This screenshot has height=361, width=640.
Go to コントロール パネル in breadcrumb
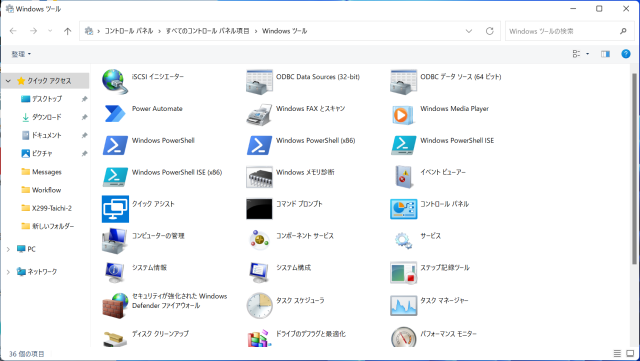[x=129, y=31]
